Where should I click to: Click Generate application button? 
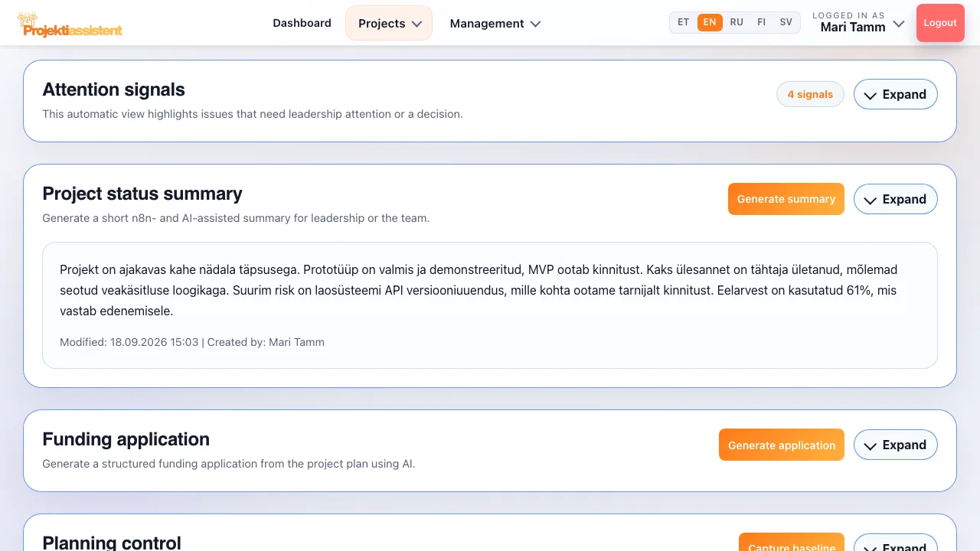(782, 445)
